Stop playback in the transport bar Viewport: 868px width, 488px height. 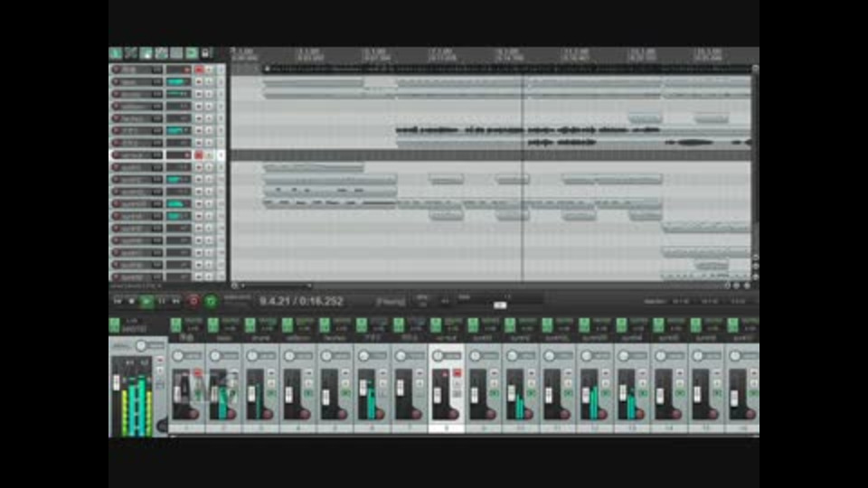pyautogui.click(x=132, y=301)
